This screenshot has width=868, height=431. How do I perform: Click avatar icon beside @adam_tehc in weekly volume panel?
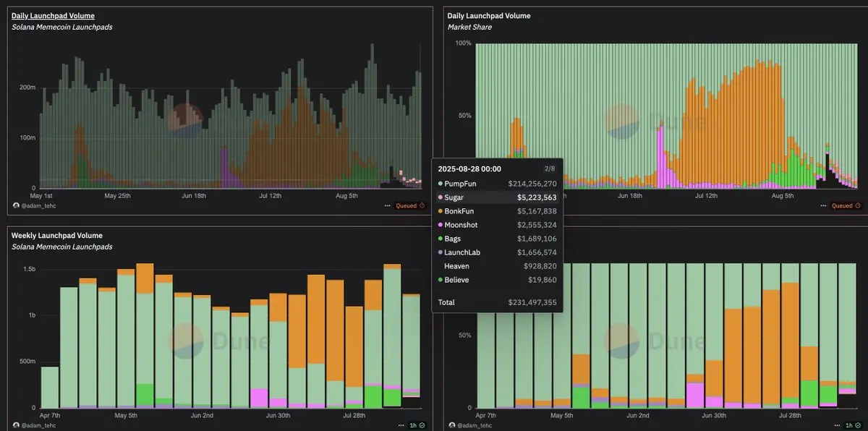click(x=16, y=425)
